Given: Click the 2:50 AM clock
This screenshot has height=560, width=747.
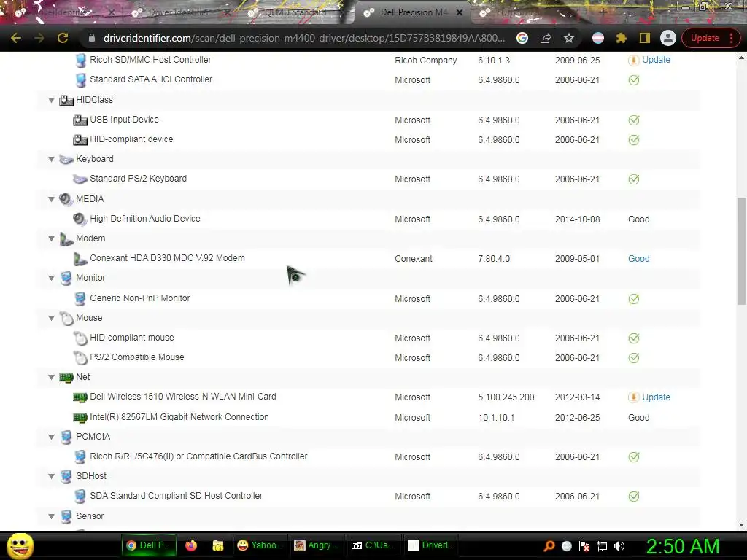Looking at the screenshot, I should click(x=683, y=546).
